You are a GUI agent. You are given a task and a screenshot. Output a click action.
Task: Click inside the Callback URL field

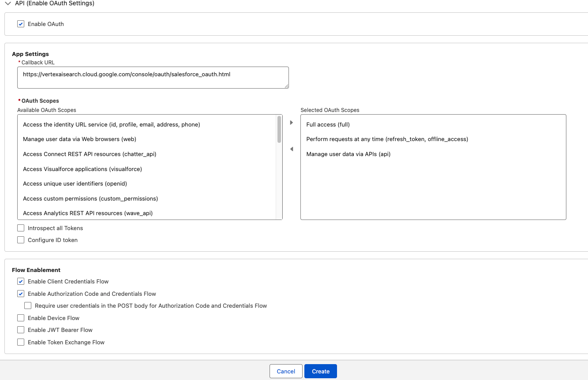click(153, 77)
